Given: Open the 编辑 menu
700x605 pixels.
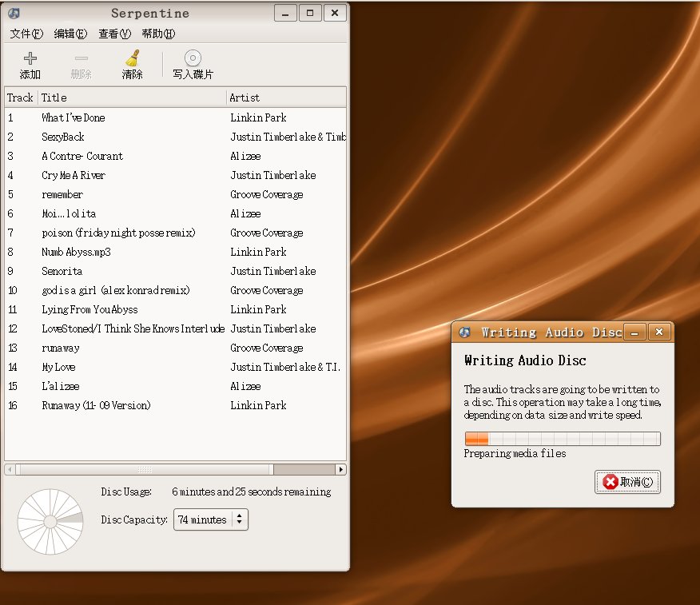Looking at the screenshot, I should point(70,34).
